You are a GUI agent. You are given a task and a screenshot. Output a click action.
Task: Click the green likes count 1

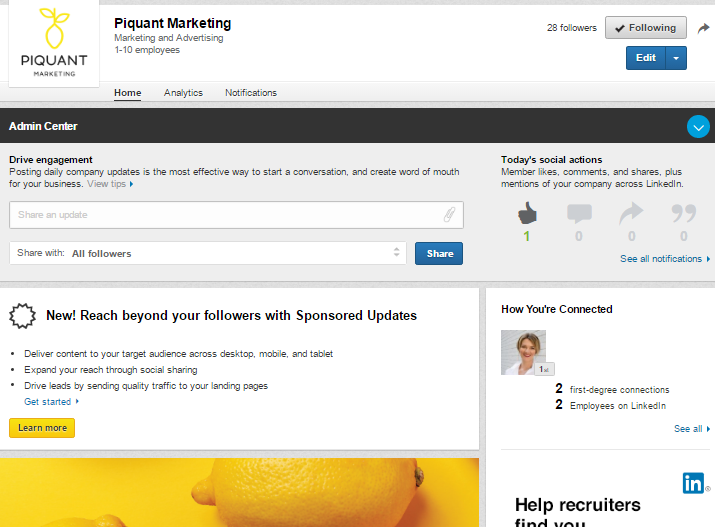[x=527, y=236]
